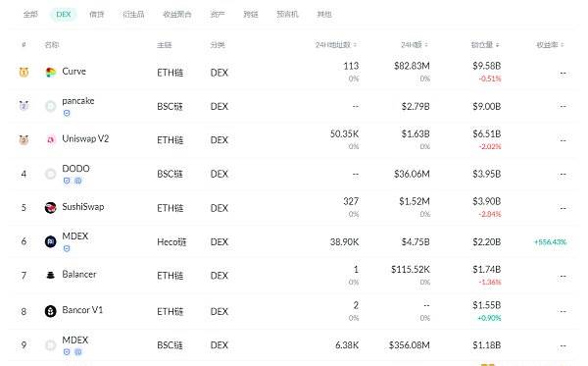The image size is (588, 366).
Task: Click the Curve project logo icon
Action: pos(50,72)
